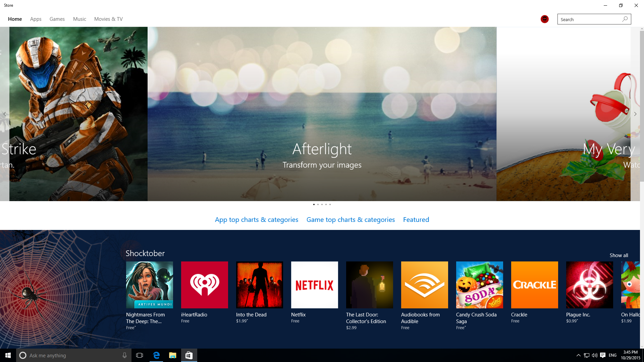Viewport: 644px width, 362px height.
Task: Open the Halo Spartan Strike banner
Action: tap(78, 114)
